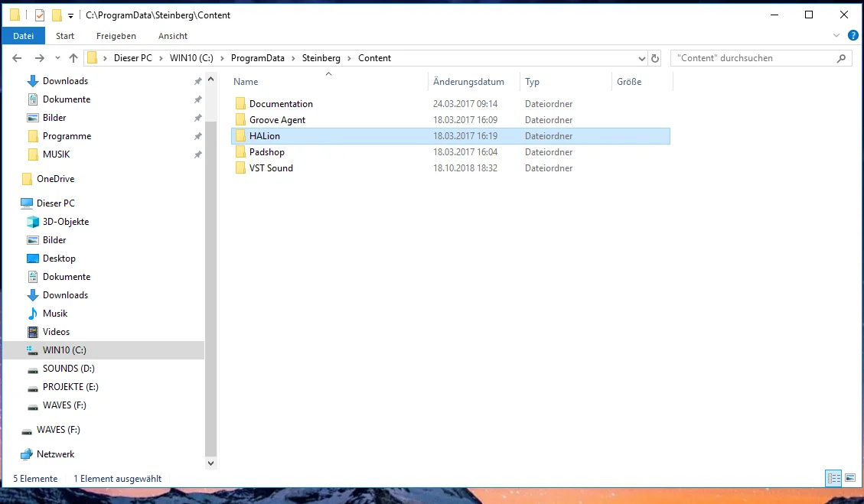Select the VST Sound folder

(271, 168)
